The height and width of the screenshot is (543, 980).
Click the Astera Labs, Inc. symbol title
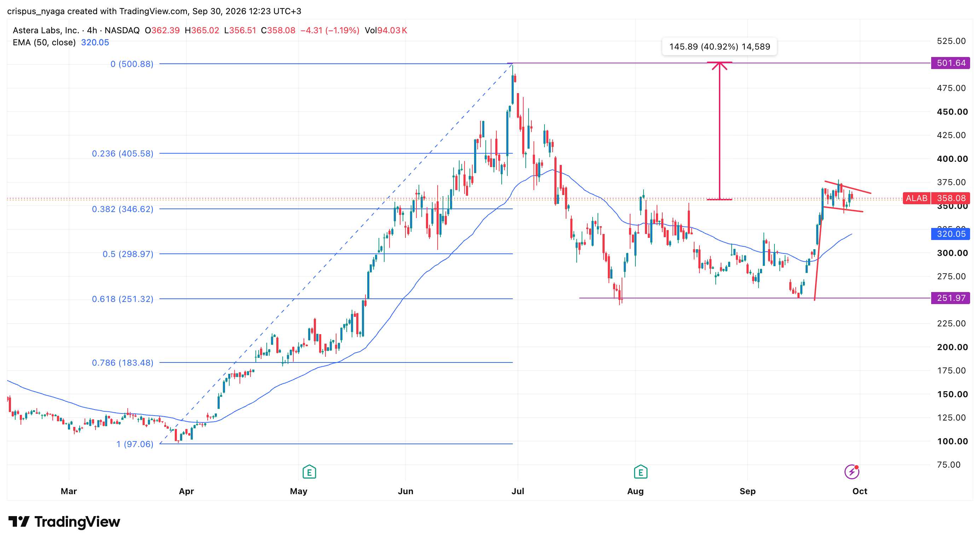click(x=46, y=30)
